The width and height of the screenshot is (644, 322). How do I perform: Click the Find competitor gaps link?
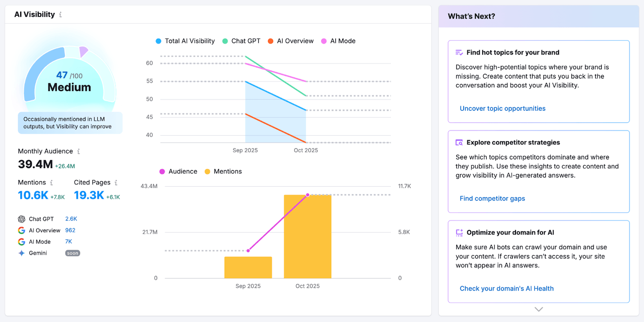click(492, 198)
